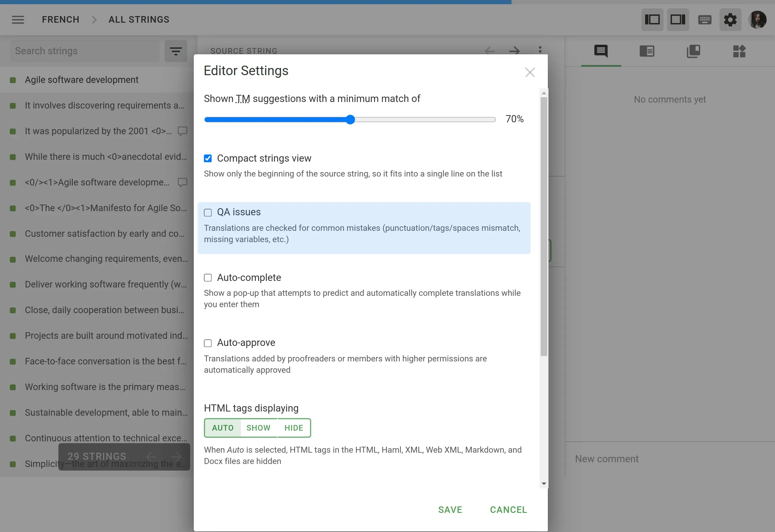Cancel the Editor Settings dialog
The image size is (775, 532).
pyautogui.click(x=508, y=510)
